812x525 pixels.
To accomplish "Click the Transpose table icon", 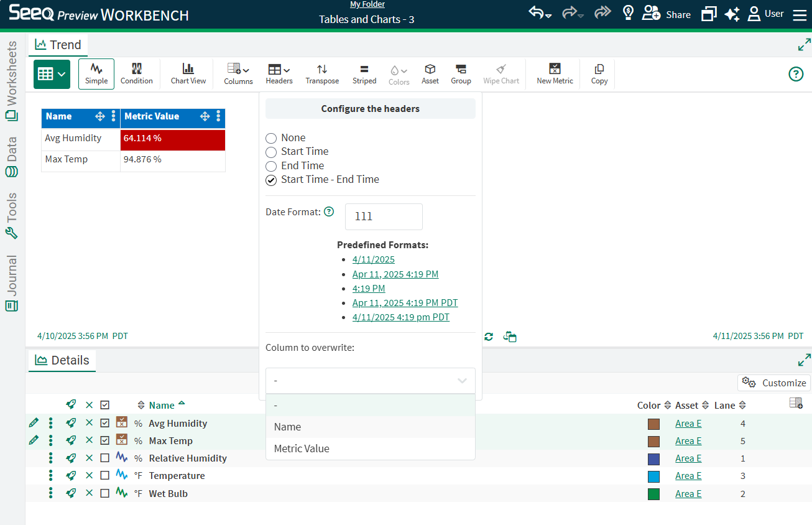I will point(322,73).
